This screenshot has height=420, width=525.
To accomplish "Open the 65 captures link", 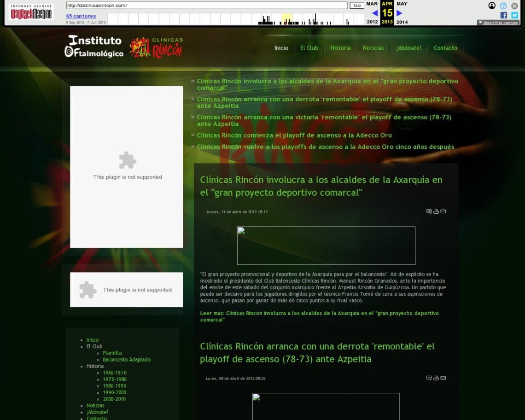I will (x=81, y=16).
